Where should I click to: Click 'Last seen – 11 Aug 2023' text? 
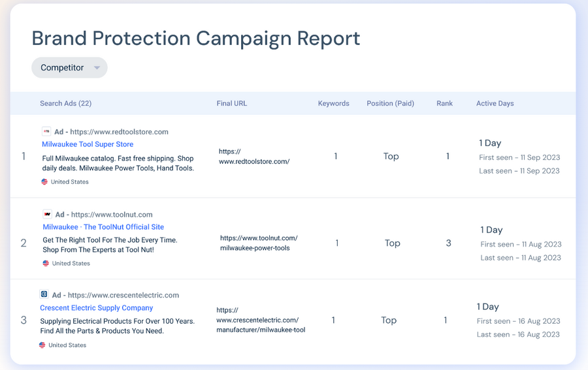click(x=521, y=258)
